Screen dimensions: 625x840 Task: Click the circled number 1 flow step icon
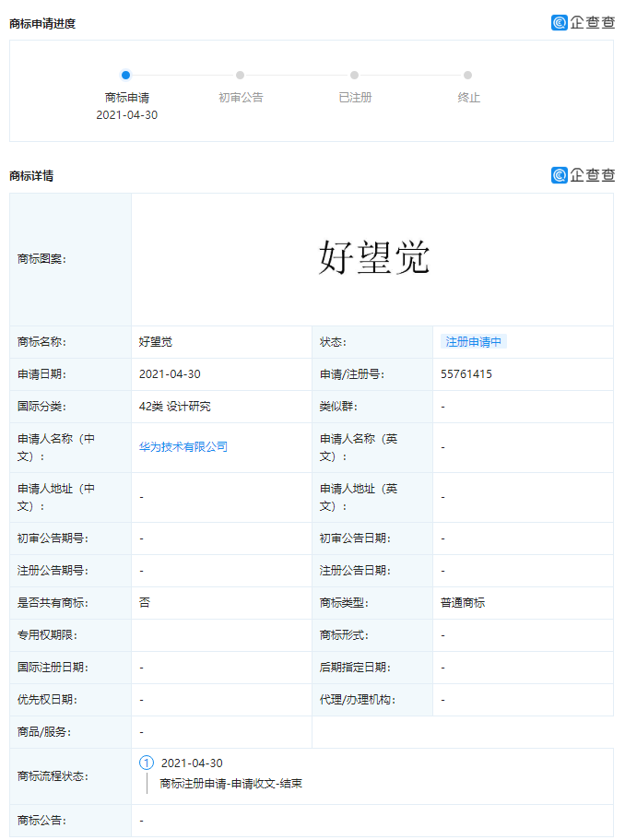[x=147, y=763]
